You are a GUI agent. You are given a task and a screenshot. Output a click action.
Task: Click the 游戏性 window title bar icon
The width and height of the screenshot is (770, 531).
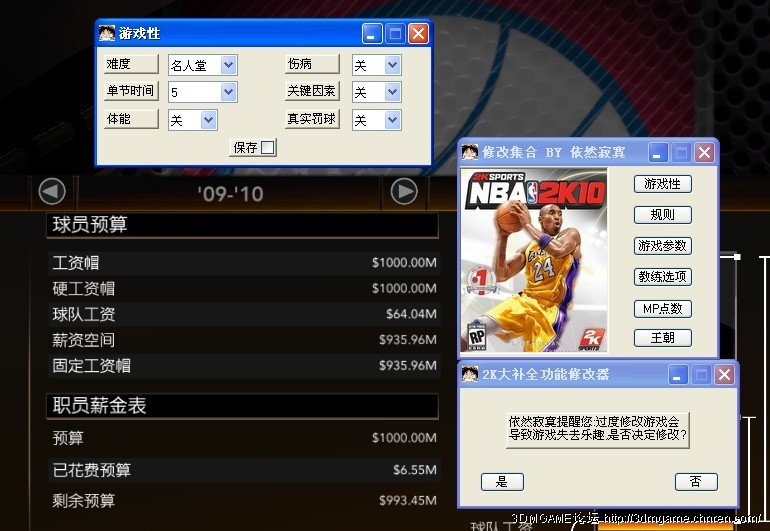click(107, 34)
